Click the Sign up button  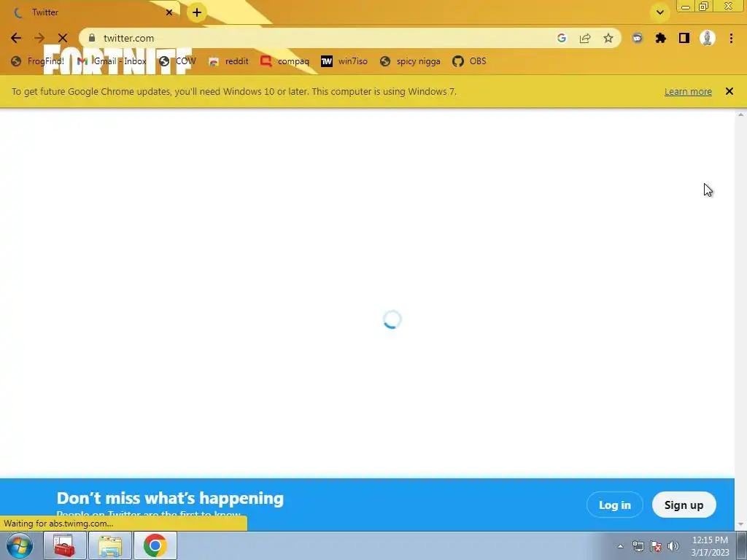684,505
